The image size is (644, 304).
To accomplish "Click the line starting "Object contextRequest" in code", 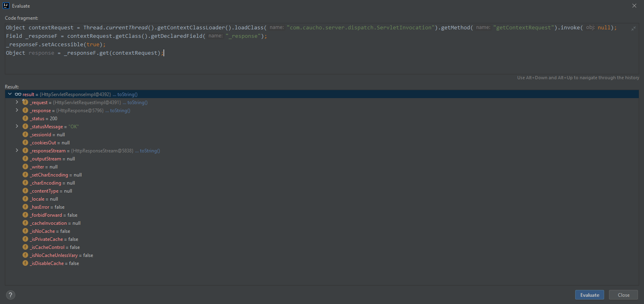I will [311, 28].
